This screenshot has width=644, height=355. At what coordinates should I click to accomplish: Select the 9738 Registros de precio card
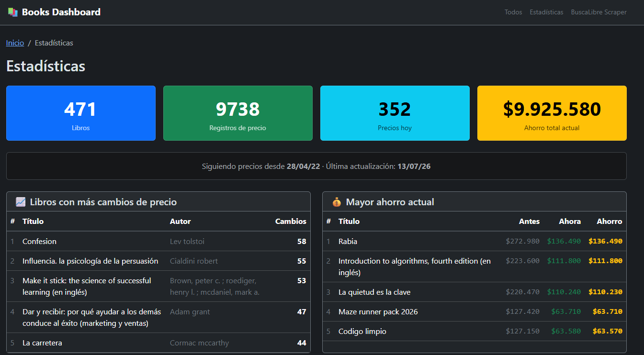tap(238, 113)
